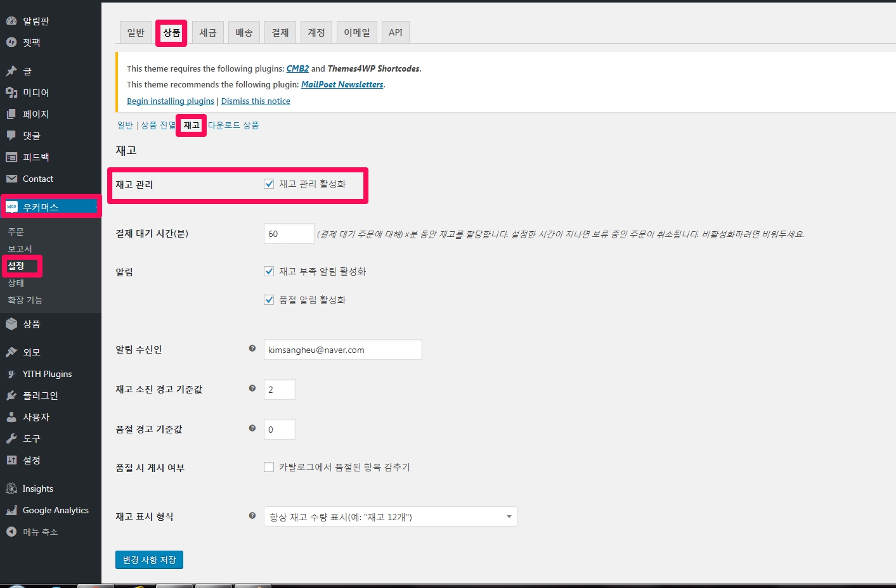896x588 pixels.
Task: Open the Contact envelope icon
Action: pos(11,179)
